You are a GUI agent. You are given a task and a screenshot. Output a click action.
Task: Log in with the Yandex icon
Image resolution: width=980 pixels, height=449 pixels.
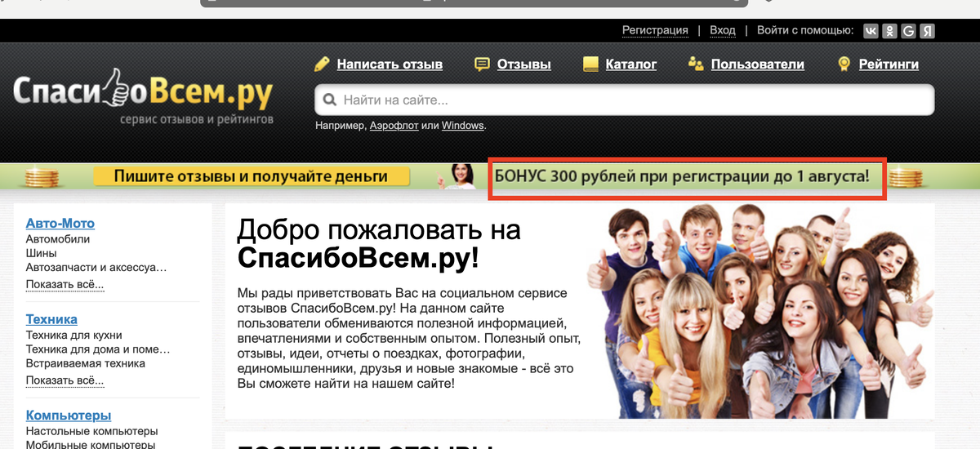tap(927, 31)
